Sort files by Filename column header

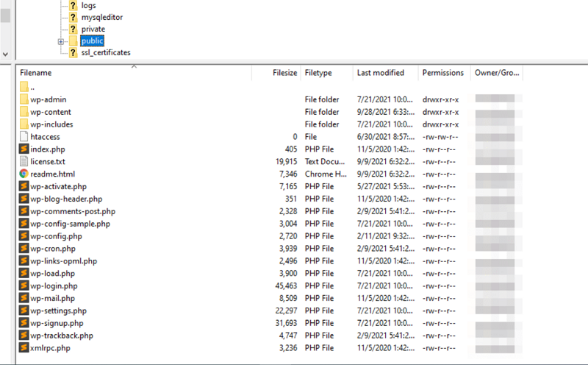click(x=36, y=73)
